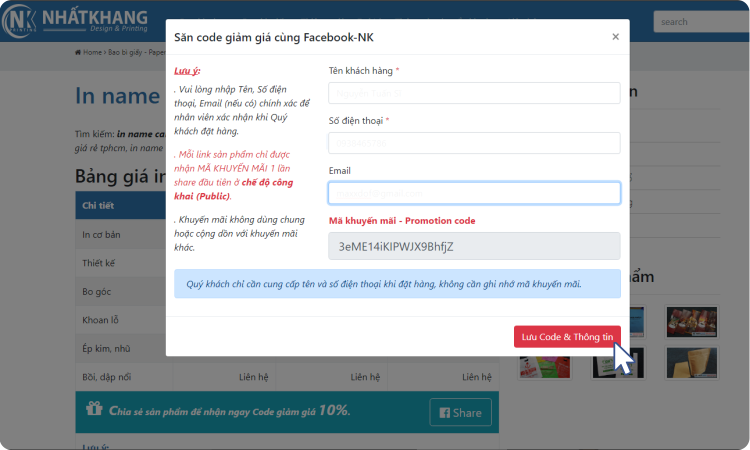Screen dimensions: 750x450
Task: Click the 'Khoan lỗ' table row
Action: [121, 320]
